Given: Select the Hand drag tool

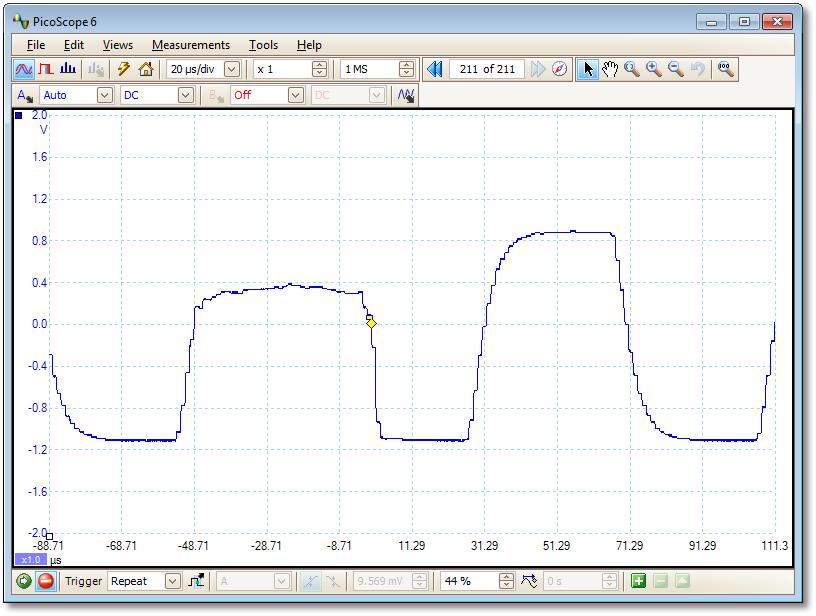Looking at the screenshot, I should [610, 69].
